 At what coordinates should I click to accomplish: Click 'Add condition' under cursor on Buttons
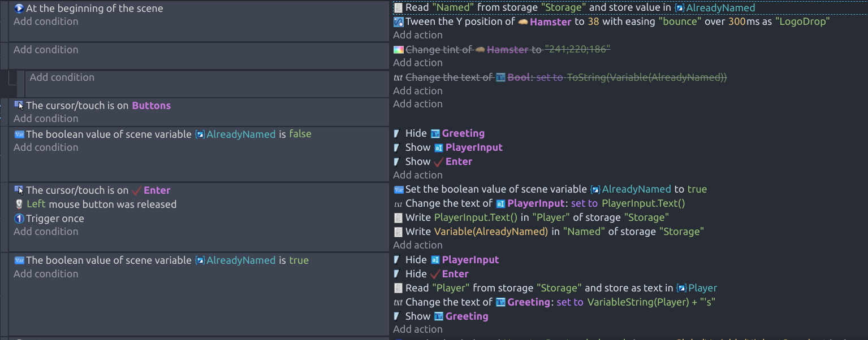tap(46, 119)
